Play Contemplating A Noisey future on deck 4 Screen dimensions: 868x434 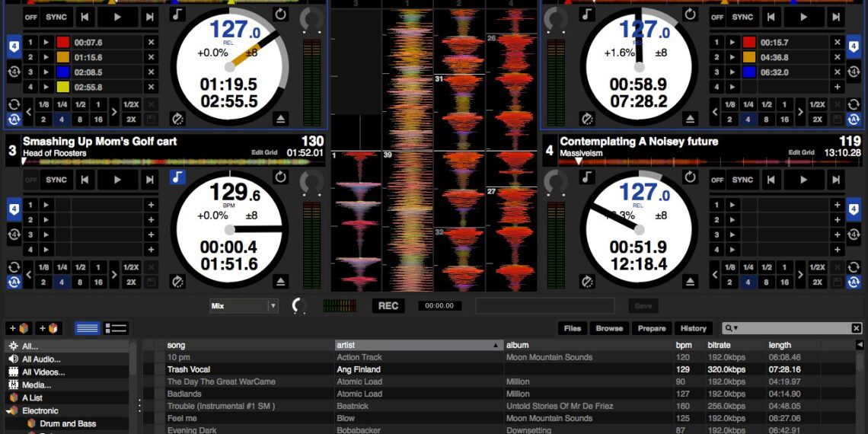coord(803,180)
